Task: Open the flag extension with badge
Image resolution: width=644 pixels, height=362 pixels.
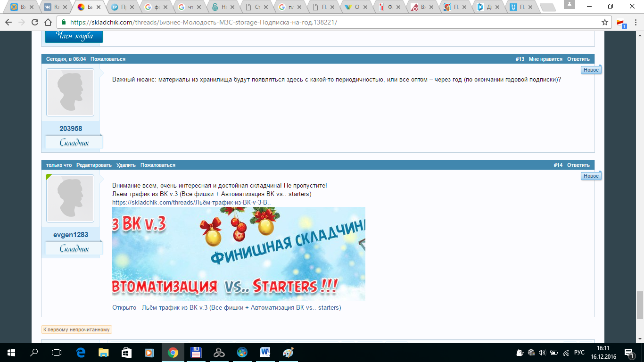Action: click(x=621, y=23)
